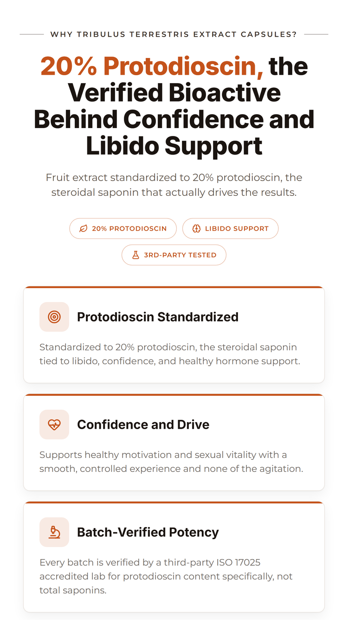The height and width of the screenshot is (644, 348).
Task: Click the target icon beside Protodioscin Standardized
Action: pyautogui.click(x=54, y=317)
